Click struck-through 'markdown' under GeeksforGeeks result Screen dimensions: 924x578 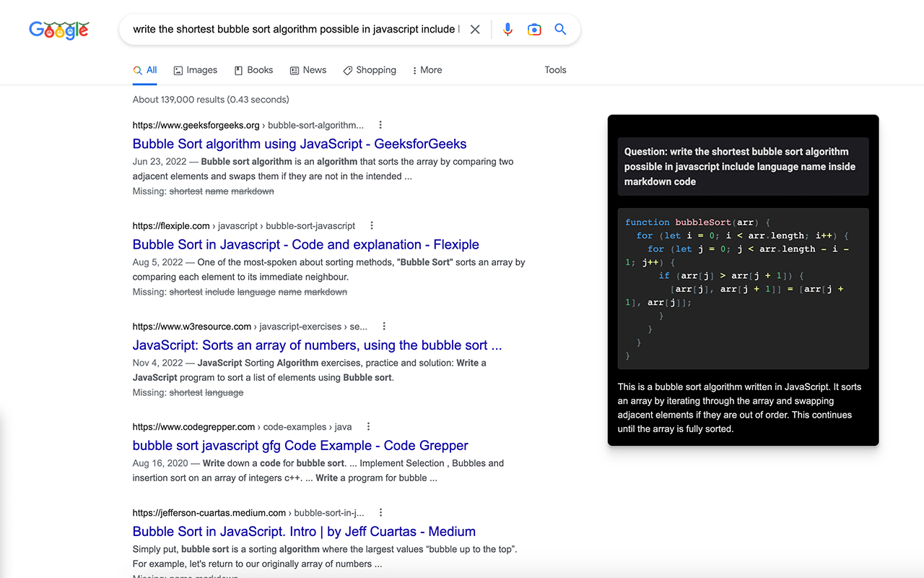(253, 191)
